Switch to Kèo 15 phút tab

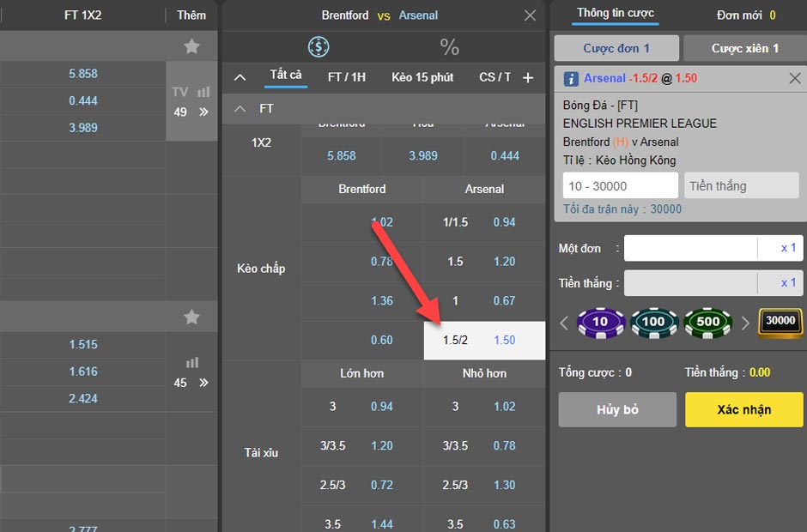coord(422,77)
